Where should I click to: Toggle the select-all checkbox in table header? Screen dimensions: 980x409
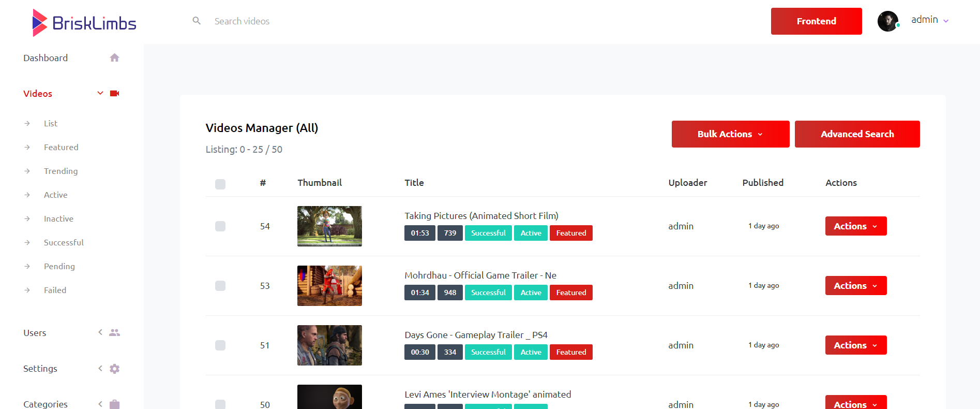point(220,184)
